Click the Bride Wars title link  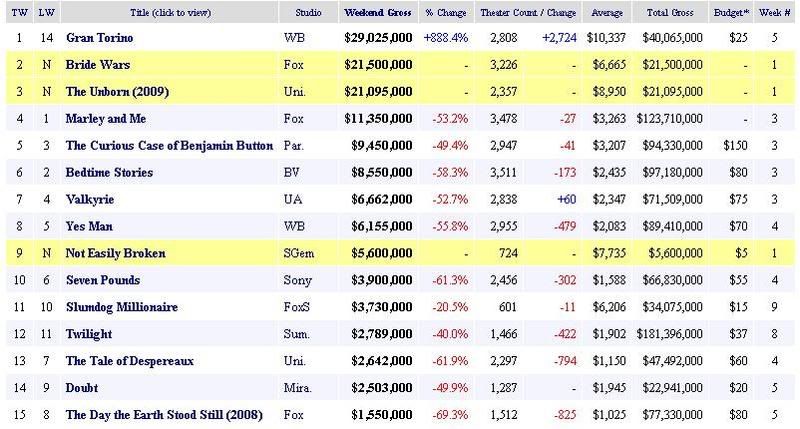point(96,64)
